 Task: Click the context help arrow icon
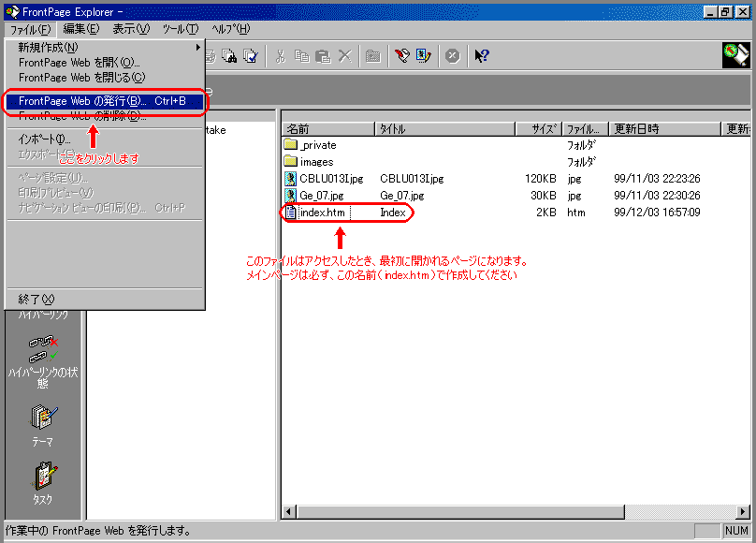click(x=479, y=55)
